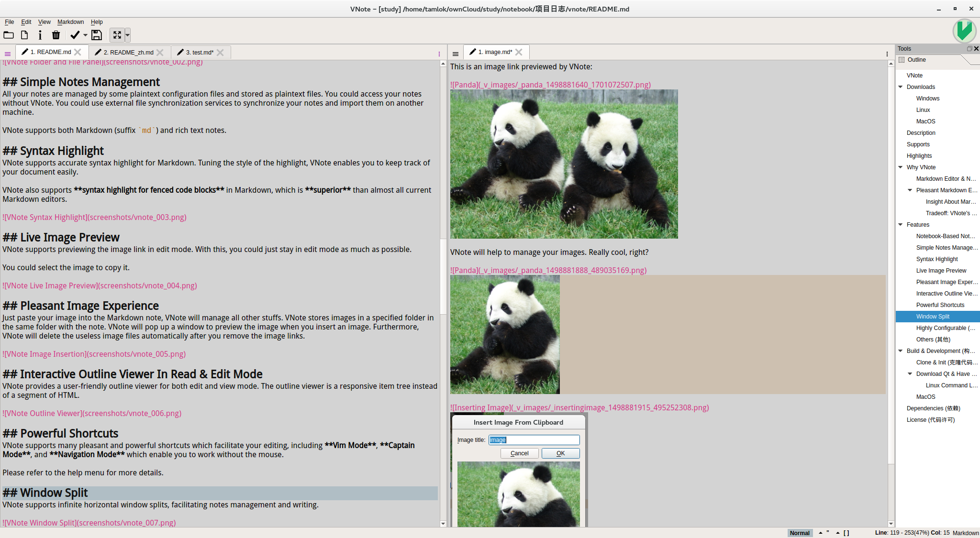Select the new note icon in toolbar
Image resolution: width=980 pixels, height=538 pixels.
click(24, 34)
